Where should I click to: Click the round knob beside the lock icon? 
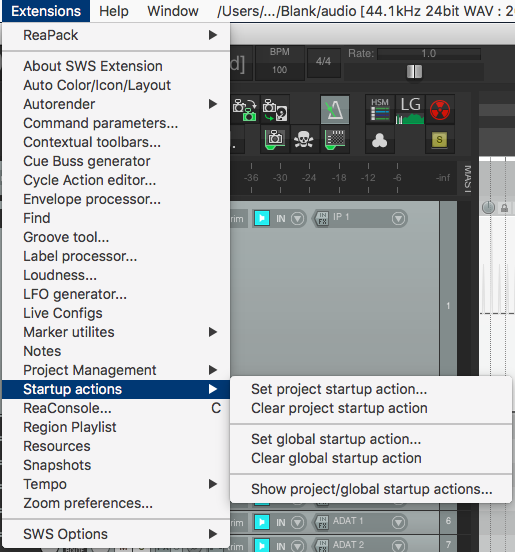click(x=488, y=208)
